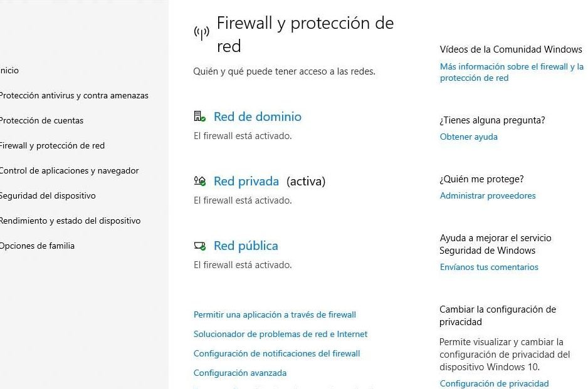Open Configuración de notificaciones del firewall

click(x=276, y=353)
